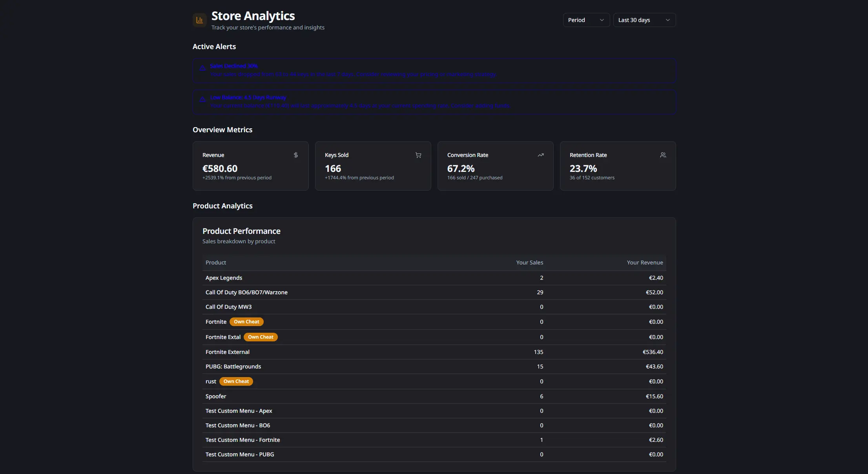868x474 pixels.
Task: Open the Last 30 days dropdown
Action: [x=644, y=20]
